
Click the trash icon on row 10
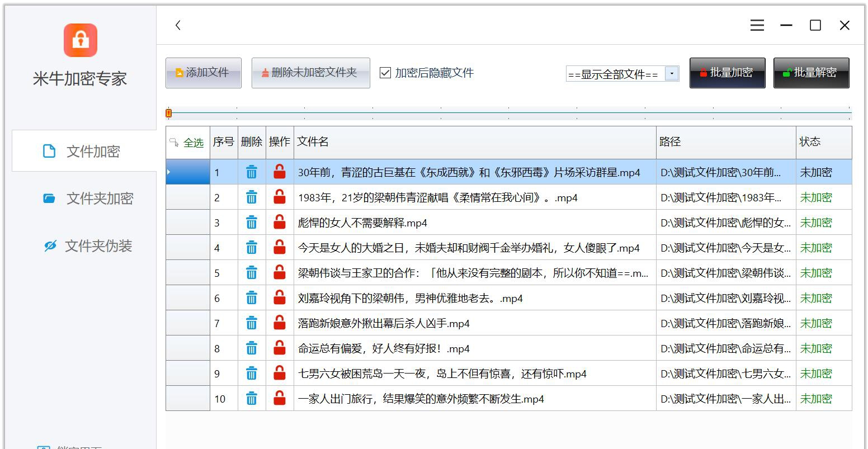pyautogui.click(x=251, y=398)
